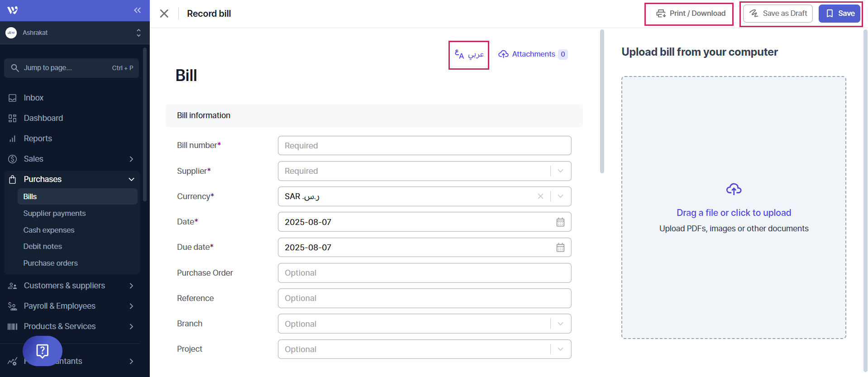This screenshot has width=868, height=377.
Task: Open the Ashrakat organization switcher
Action: [72, 33]
